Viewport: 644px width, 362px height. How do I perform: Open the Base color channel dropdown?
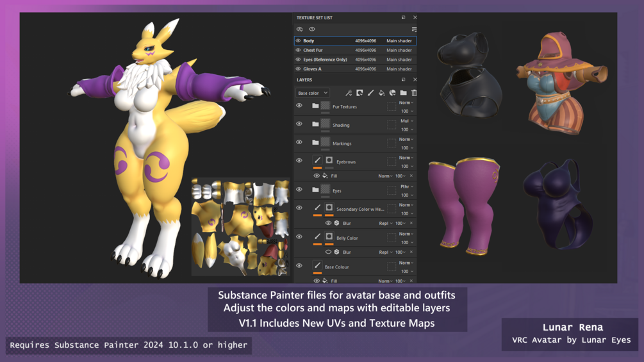click(x=312, y=93)
